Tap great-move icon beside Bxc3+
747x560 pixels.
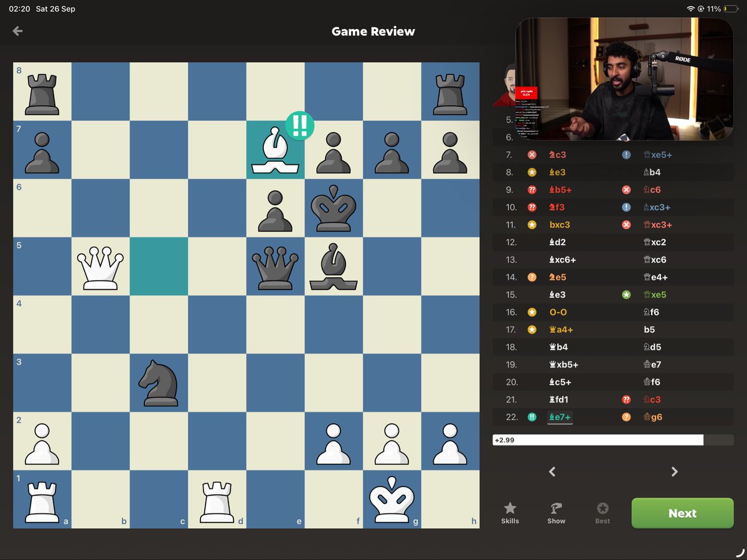pyautogui.click(x=626, y=207)
